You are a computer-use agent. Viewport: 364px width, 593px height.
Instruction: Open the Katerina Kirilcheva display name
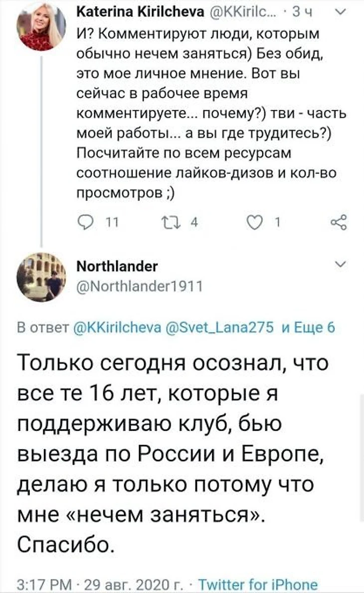pos(140,13)
